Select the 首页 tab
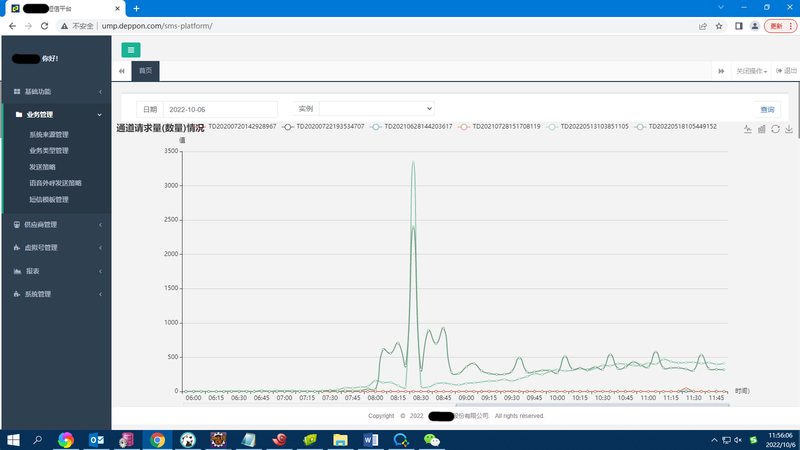Screen dimensions: 800x450 coord(145,71)
